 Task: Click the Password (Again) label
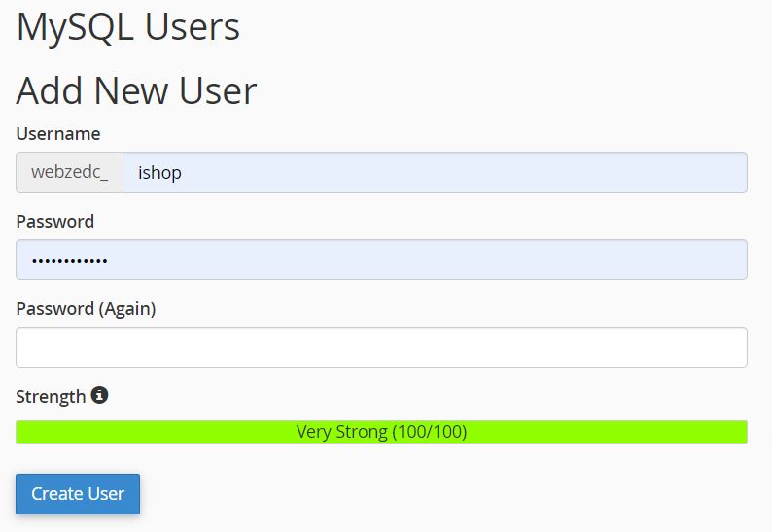[x=86, y=308]
